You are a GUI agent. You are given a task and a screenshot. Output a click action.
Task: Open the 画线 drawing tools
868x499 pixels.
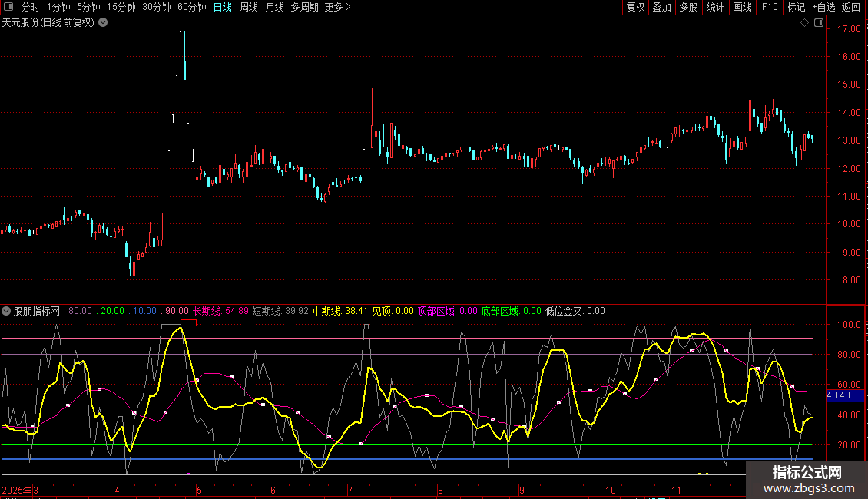click(742, 8)
